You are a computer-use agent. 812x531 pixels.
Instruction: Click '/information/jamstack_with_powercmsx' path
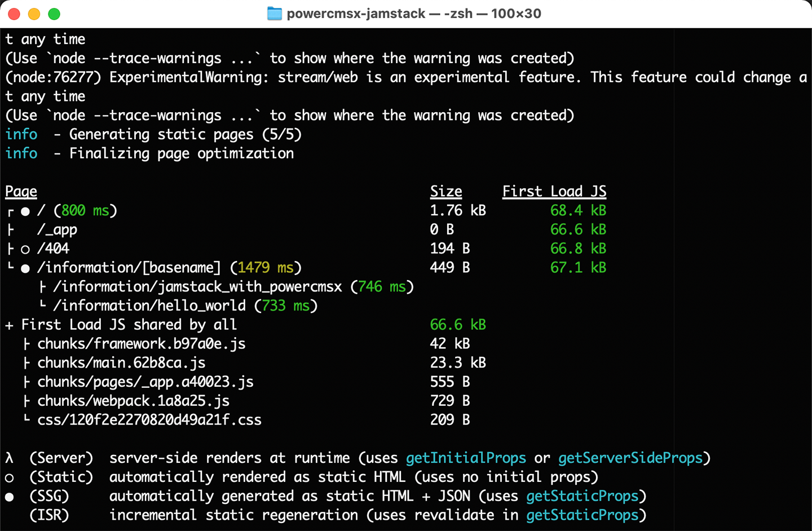[x=198, y=287]
